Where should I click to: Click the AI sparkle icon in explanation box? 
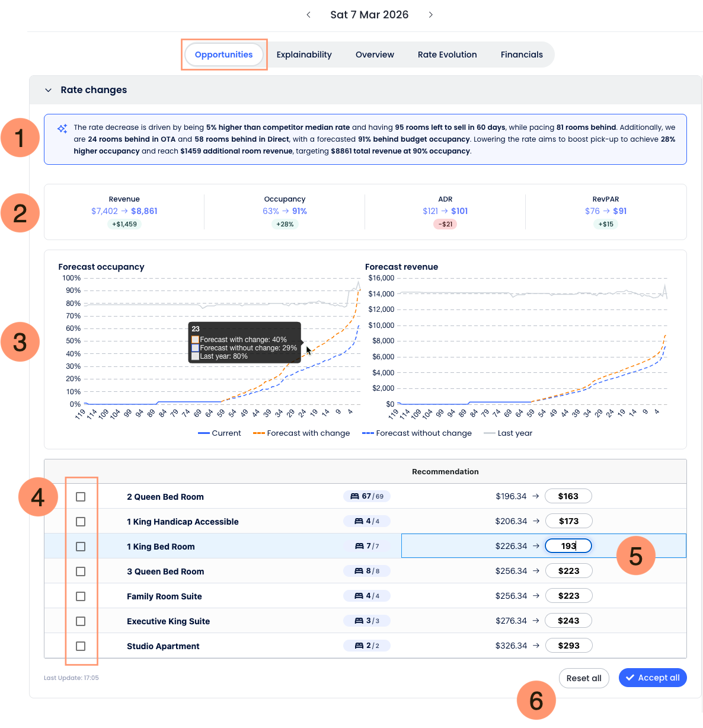point(62,129)
